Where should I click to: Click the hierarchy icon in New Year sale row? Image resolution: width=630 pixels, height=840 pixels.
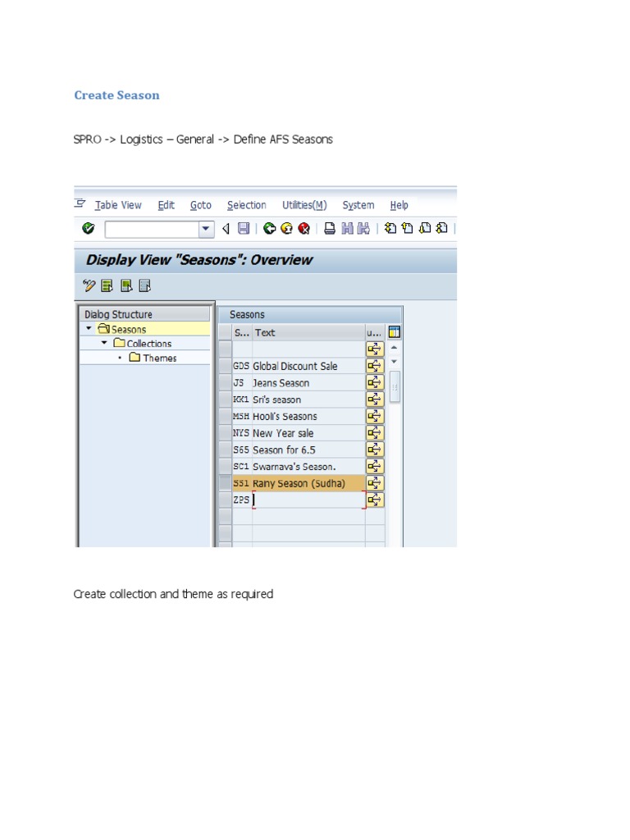pos(374,432)
